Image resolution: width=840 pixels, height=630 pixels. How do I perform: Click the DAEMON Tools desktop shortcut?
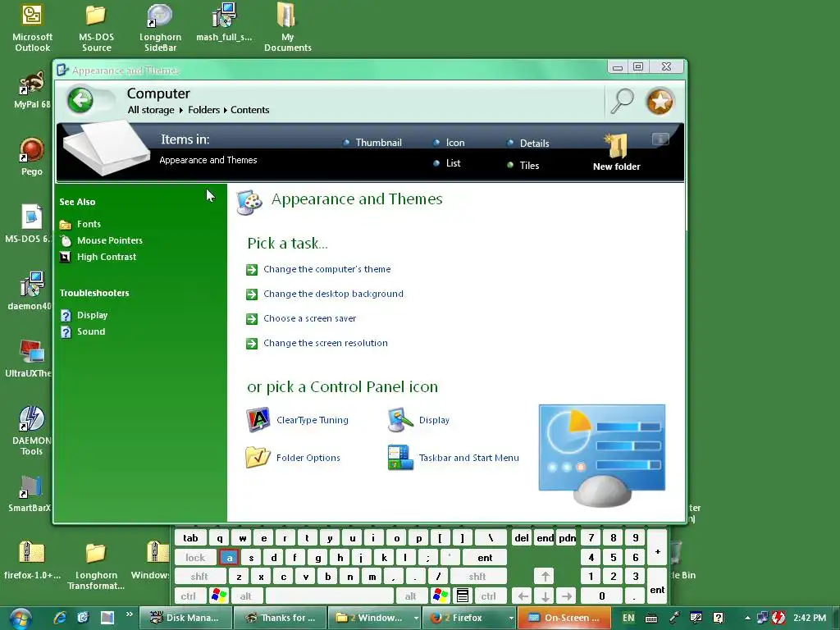(32, 431)
